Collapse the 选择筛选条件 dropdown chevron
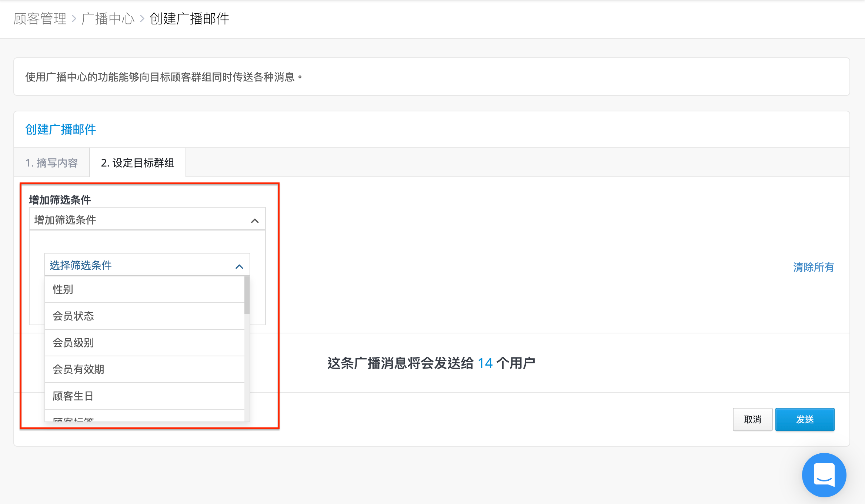865x504 pixels. (x=239, y=266)
